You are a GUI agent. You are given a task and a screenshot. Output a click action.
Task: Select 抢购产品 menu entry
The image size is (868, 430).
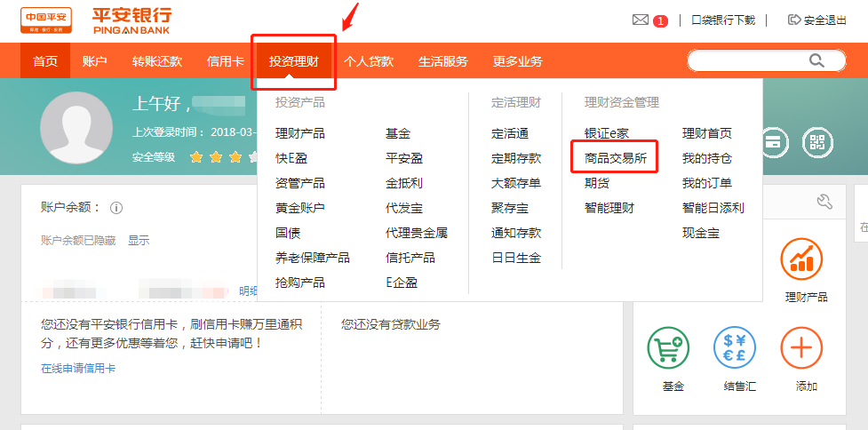click(300, 283)
